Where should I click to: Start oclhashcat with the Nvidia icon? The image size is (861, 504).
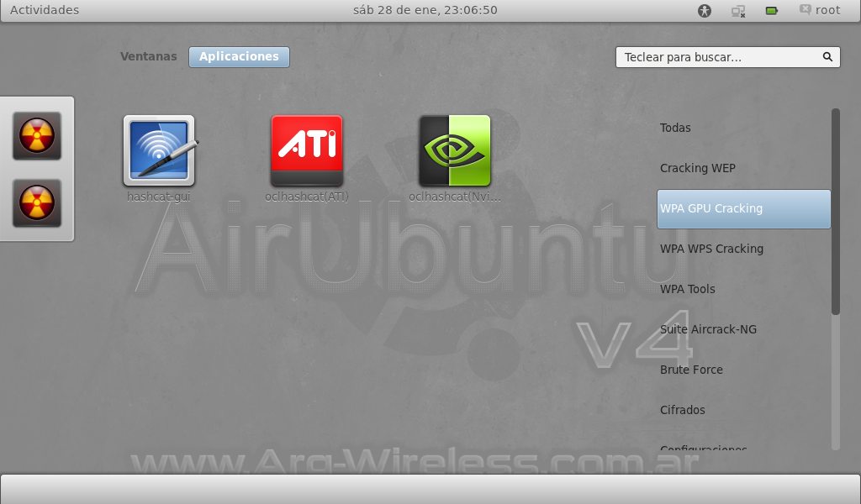coord(454,151)
